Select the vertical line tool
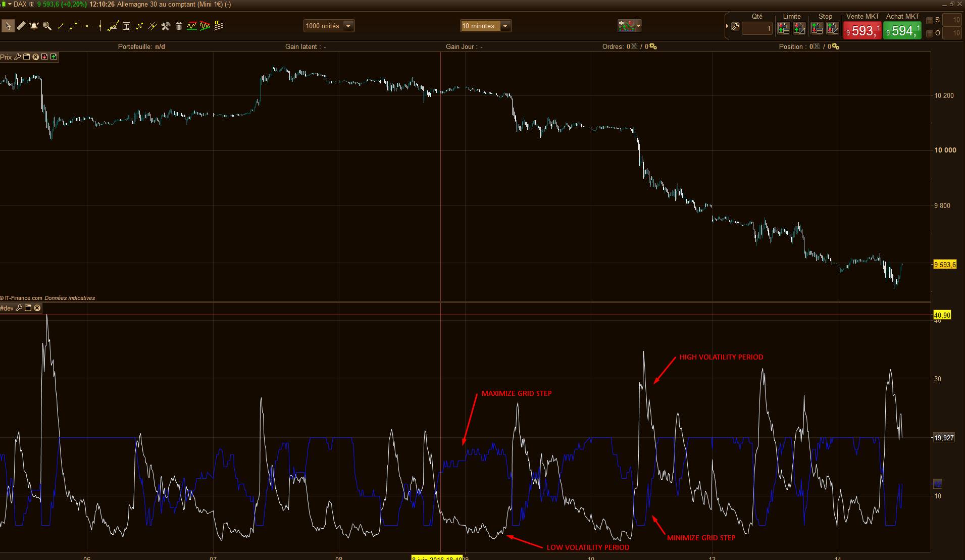This screenshot has width=965, height=560. 100,26
